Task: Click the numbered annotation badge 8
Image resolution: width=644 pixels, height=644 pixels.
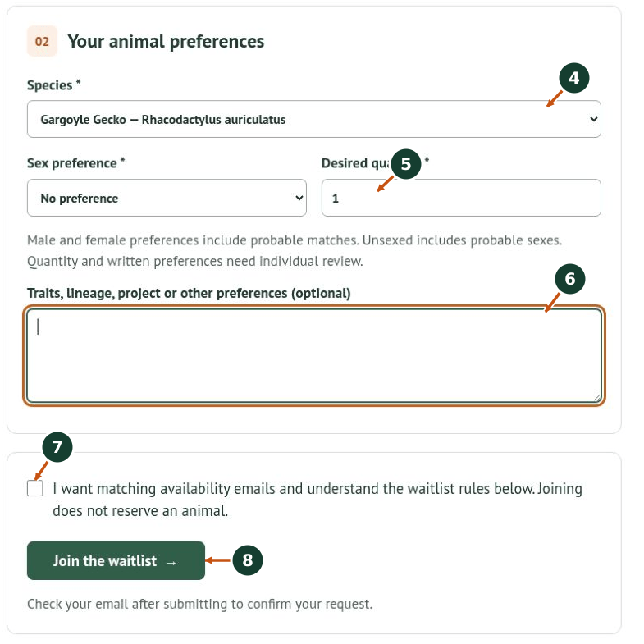Action: click(x=247, y=560)
